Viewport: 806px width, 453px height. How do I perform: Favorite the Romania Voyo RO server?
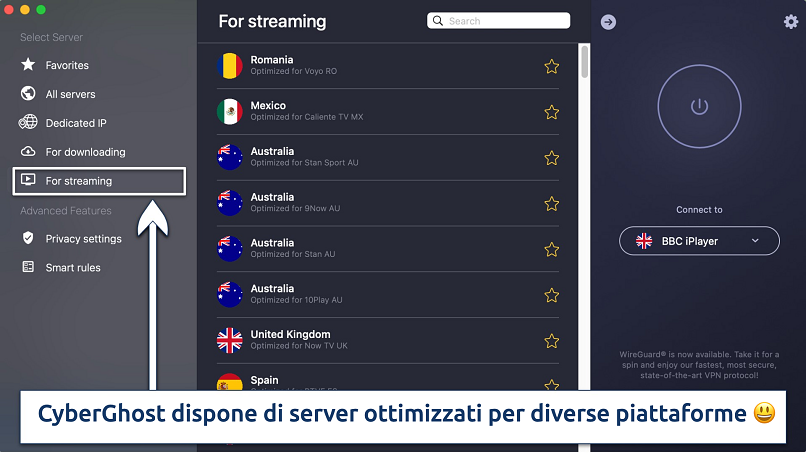(552, 66)
